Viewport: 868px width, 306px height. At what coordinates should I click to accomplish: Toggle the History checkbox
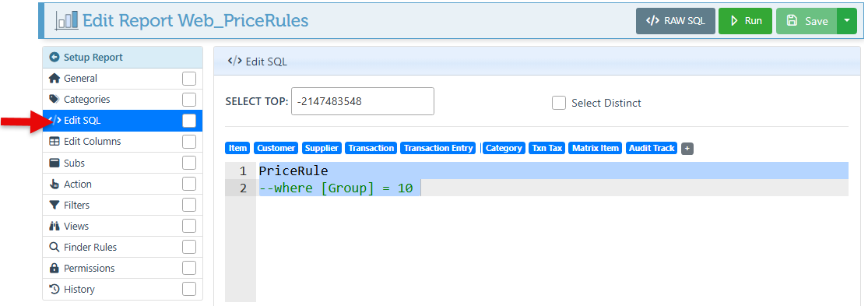click(189, 289)
